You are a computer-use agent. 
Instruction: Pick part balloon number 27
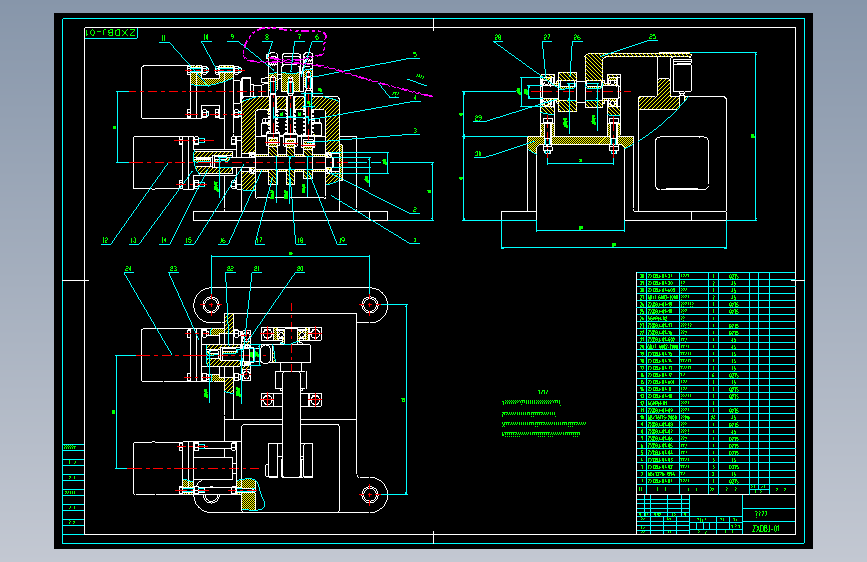(x=546, y=38)
